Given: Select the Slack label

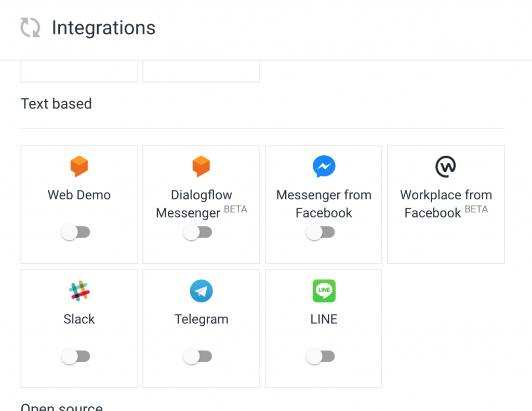Looking at the screenshot, I should pos(79,319).
